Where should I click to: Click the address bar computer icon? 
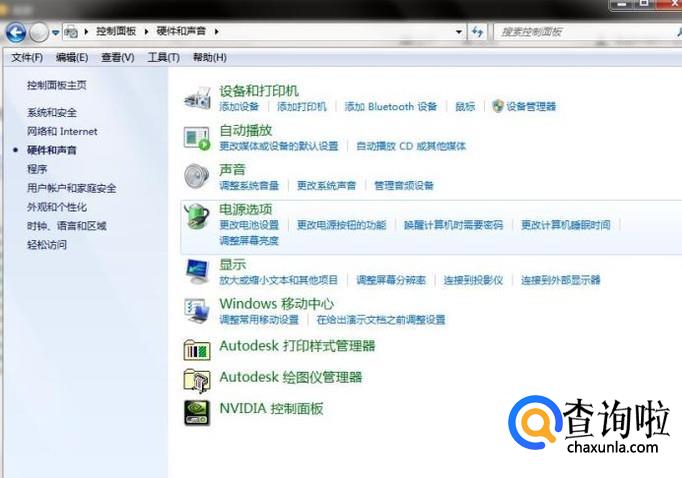71,32
